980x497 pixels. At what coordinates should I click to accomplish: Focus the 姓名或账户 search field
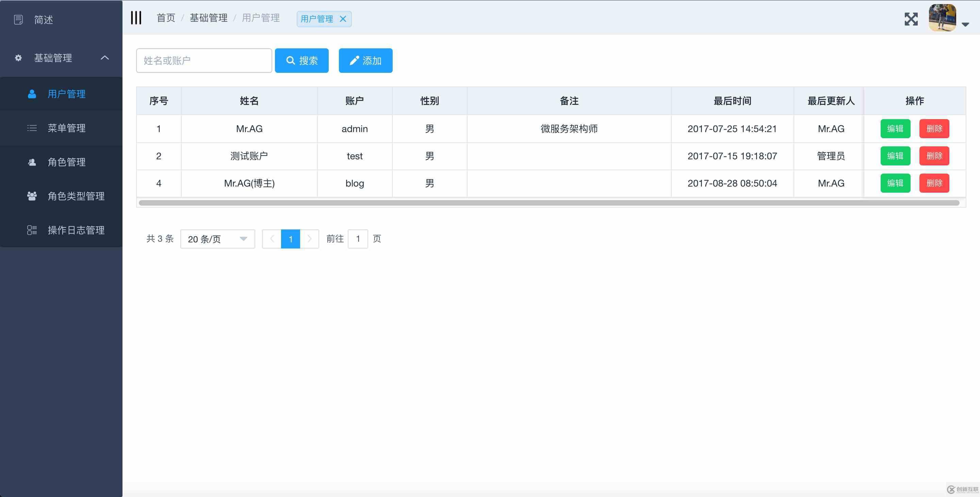[204, 61]
